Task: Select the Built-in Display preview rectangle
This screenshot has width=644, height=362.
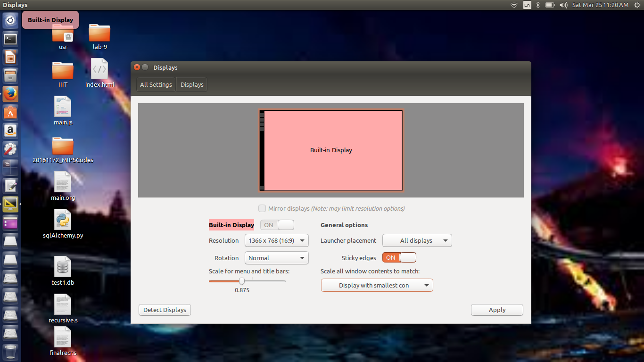Action: (331, 150)
